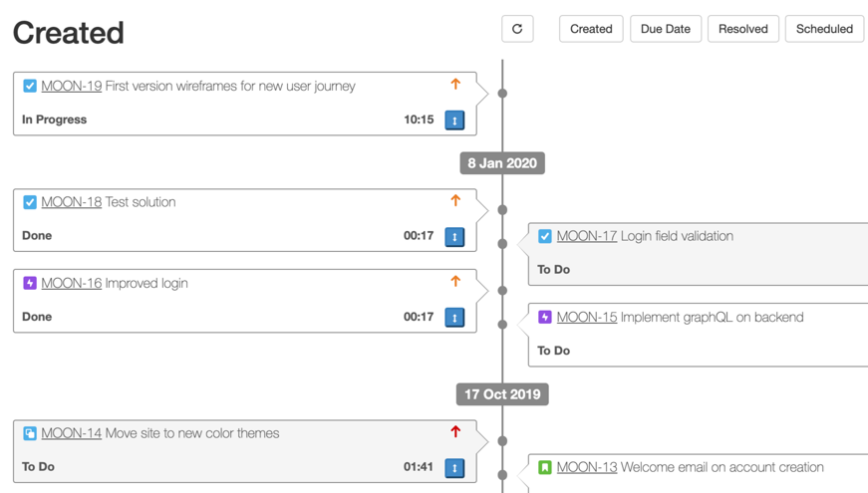This screenshot has height=493, width=868.
Task: Click blue move button on MOON-19
Action: [x=454, y=121]
